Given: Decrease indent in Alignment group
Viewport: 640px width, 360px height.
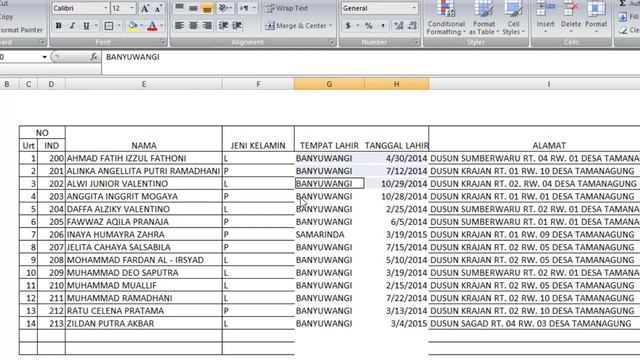Looking at the screenshot, I should 223,26.
